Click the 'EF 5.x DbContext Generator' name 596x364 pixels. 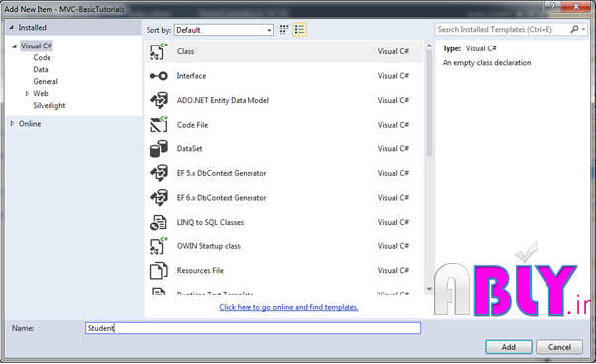pos(222,173)
